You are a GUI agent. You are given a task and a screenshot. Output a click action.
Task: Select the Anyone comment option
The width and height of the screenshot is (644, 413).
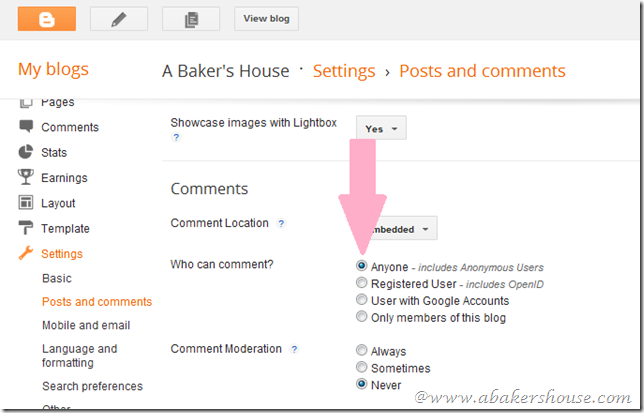click(x=361, y=267)
